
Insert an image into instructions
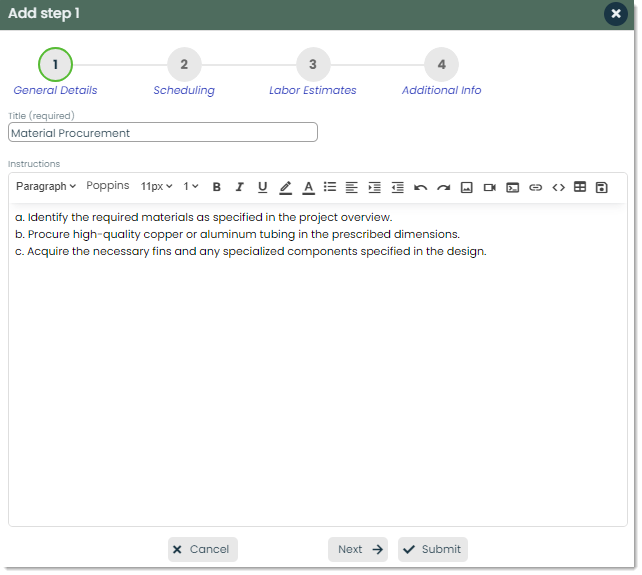tap(467, 188)
